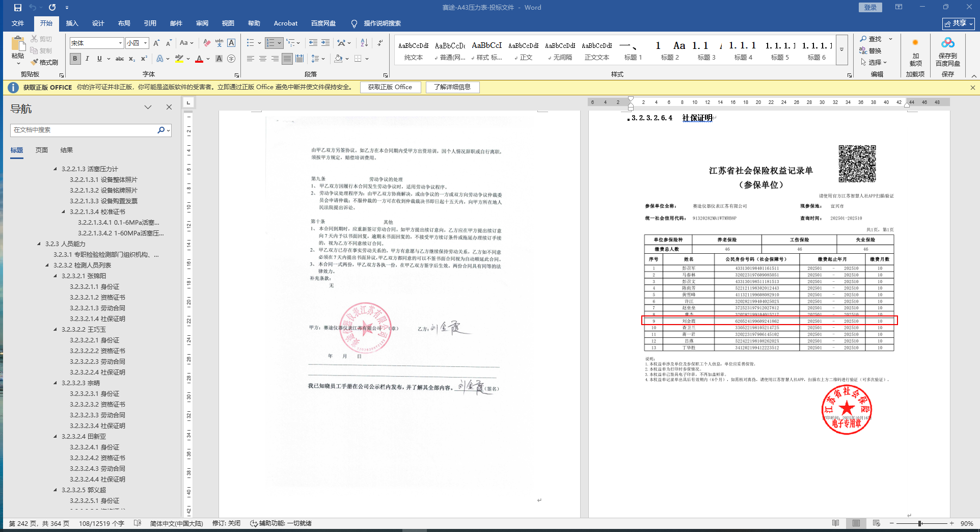This screenshot has height=532, width=980.
Task: Switch to the 页面 tab in navigation pane
Action: point(42,150)
